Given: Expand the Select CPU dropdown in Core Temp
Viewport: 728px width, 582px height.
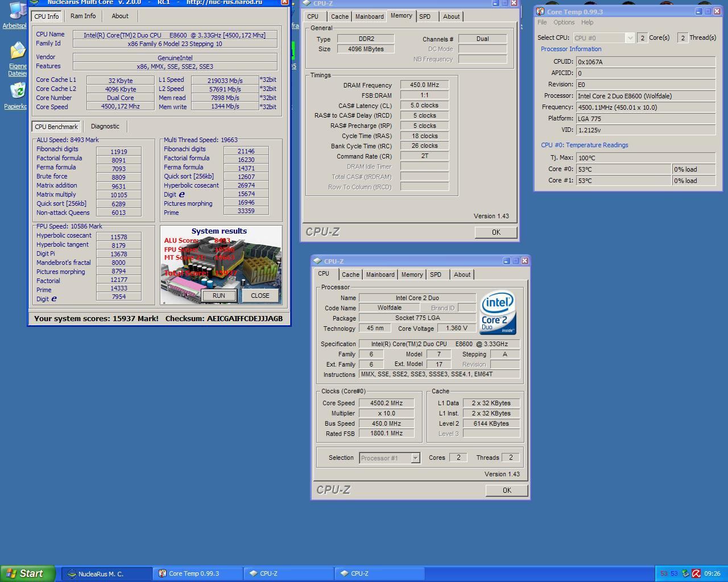Looking at the screenshot, I should pyautogui.click(x=630, y=38).
